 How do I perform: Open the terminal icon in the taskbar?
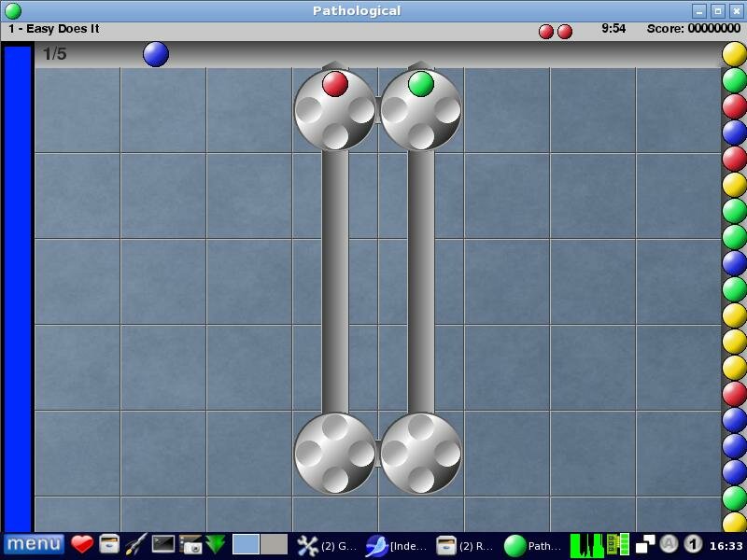pos(162,544)
